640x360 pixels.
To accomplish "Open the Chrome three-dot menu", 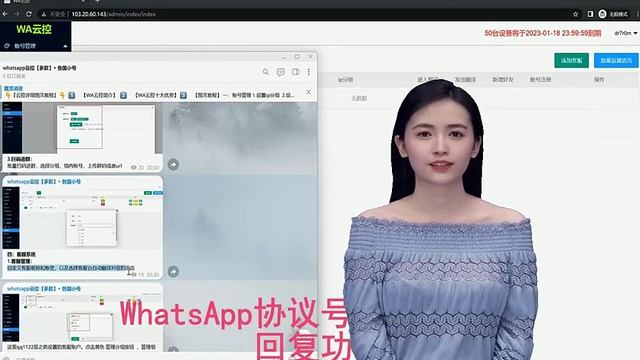I will [x=637, y=14].
